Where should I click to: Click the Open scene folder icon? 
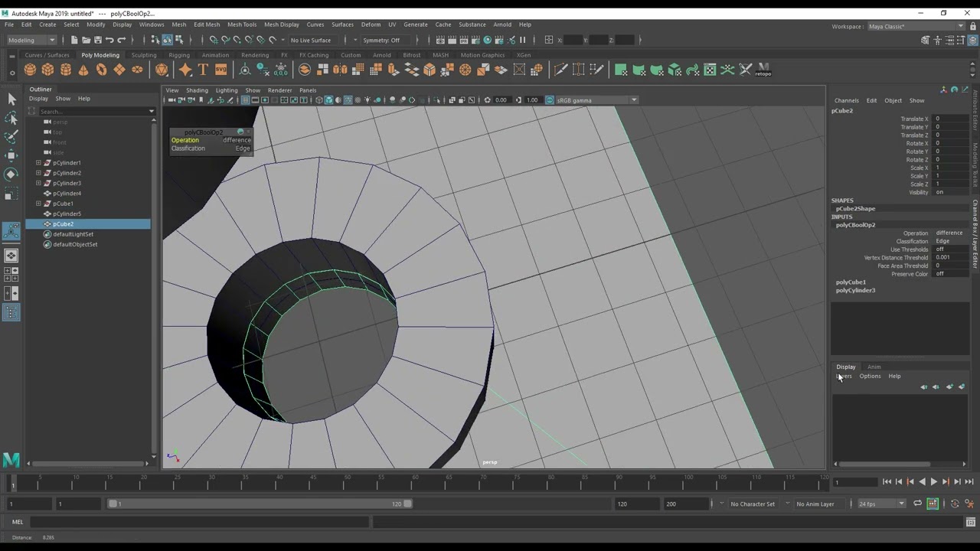(x=86, y=40)
